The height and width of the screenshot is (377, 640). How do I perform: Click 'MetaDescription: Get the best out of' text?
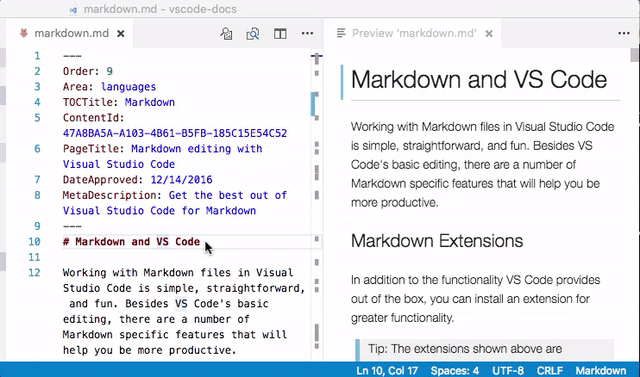pyautogui.click(x=175, y=195)
